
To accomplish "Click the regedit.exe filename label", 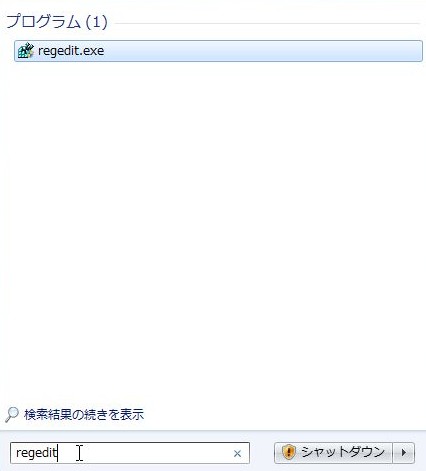I will (x=71, y=51).
